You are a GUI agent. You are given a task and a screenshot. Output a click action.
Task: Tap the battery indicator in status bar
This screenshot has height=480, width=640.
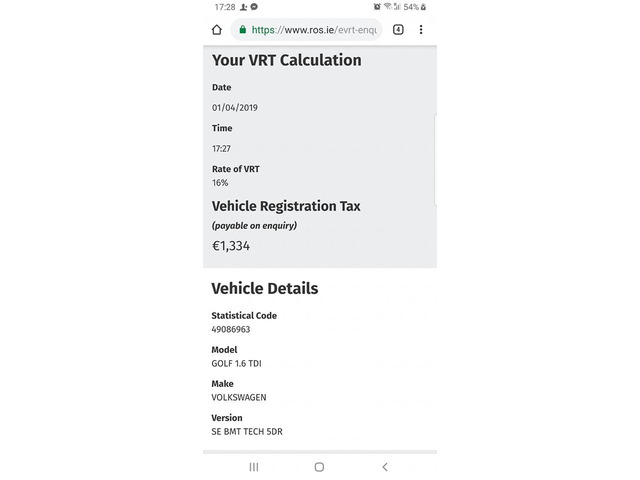(x=422, y=7)
